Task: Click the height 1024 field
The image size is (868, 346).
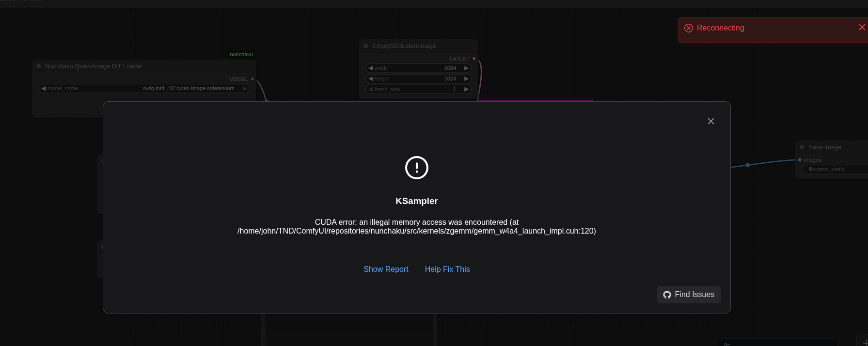Action: point(418,79)
